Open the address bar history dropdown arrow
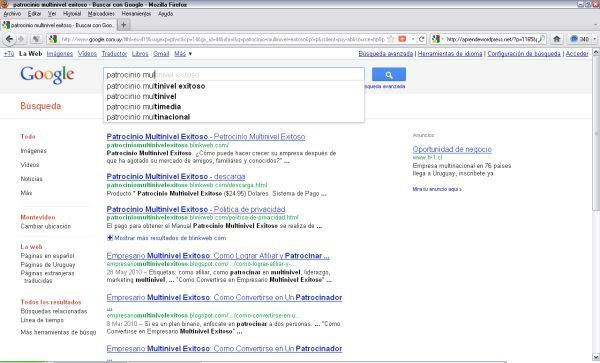Viewport: 600px width, 363px height. [x=413, y=39]
